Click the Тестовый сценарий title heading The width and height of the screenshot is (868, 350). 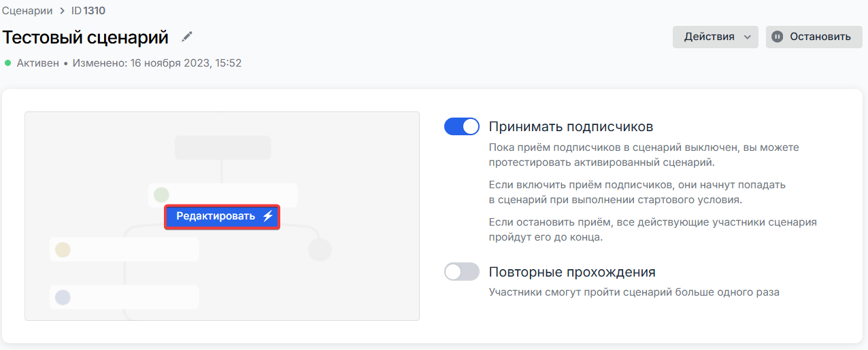pyautogui.click(x=85, y=37)
